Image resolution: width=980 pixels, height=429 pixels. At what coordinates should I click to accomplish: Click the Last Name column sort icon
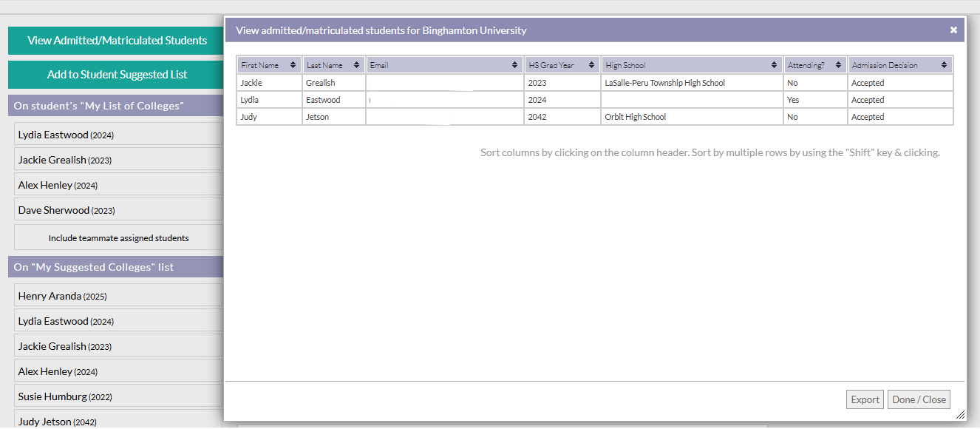click(x=357, y=65)
